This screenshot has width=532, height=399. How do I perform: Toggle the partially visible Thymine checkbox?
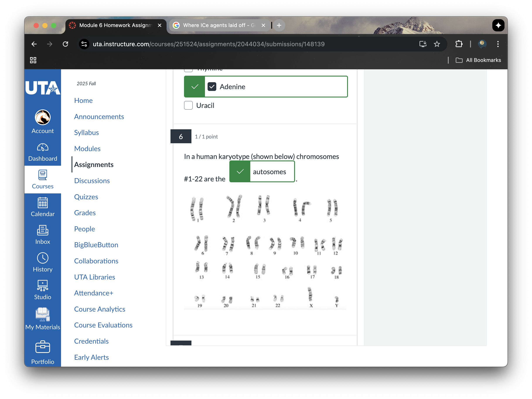point(188,70)
